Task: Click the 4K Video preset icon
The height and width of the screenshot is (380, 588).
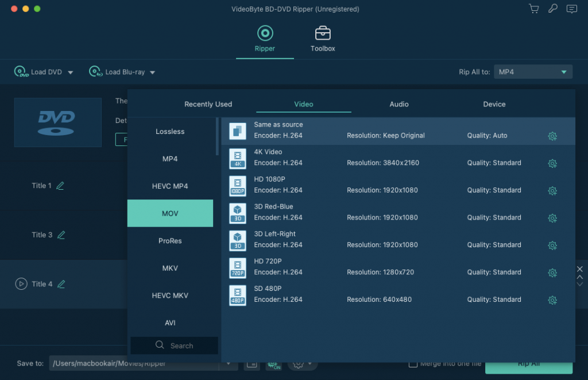Action: point(238,159)
